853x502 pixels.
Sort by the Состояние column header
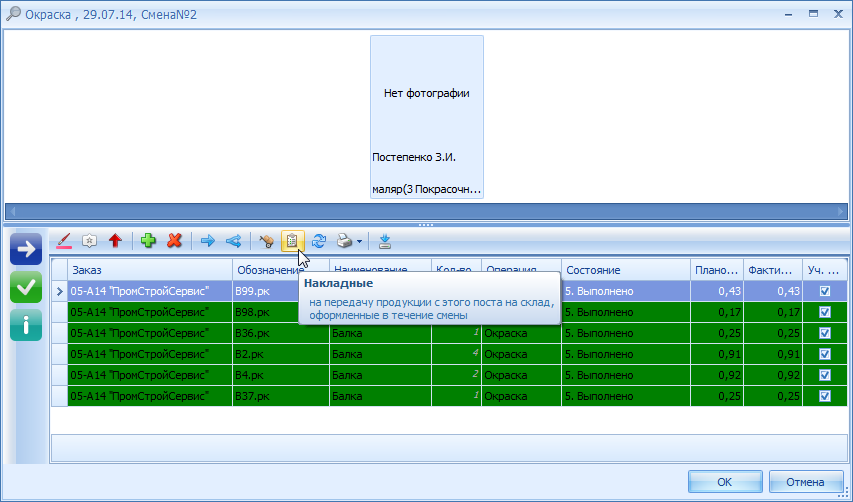624,270
